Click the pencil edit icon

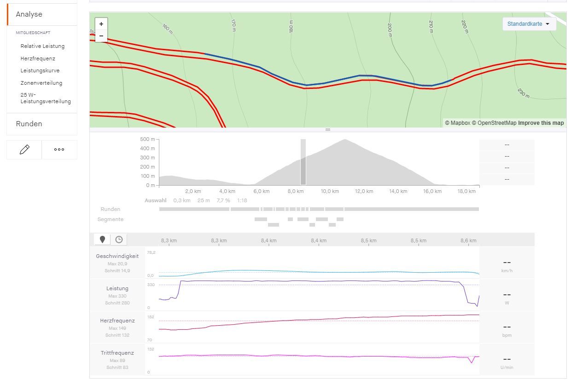(24, 150)
